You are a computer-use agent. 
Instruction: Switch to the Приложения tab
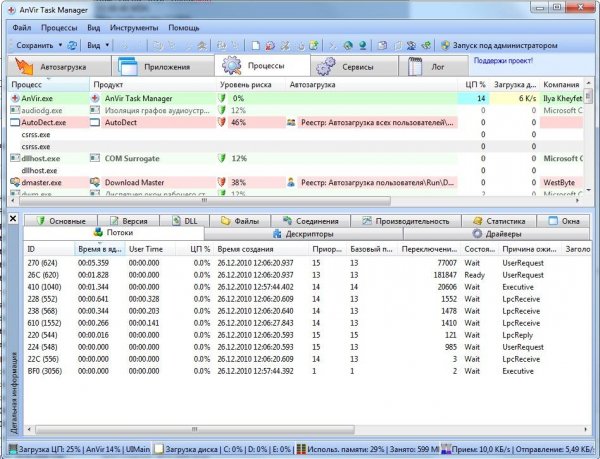pyautogui.click(x=163, y=67)
